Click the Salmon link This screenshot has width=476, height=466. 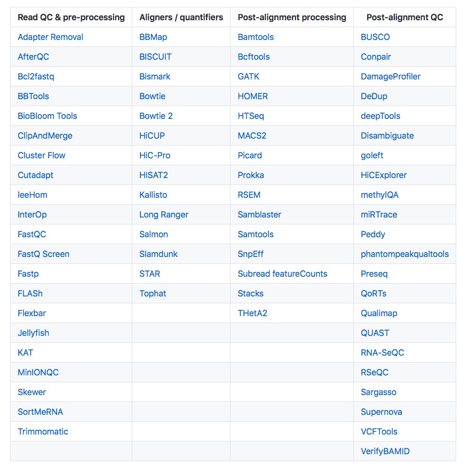click(154, 234)
